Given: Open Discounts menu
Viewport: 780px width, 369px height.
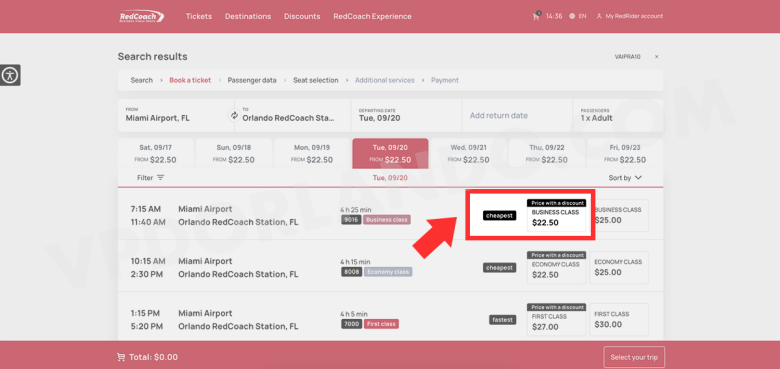Looking at the screenshot, I should (x=302, y=16).
